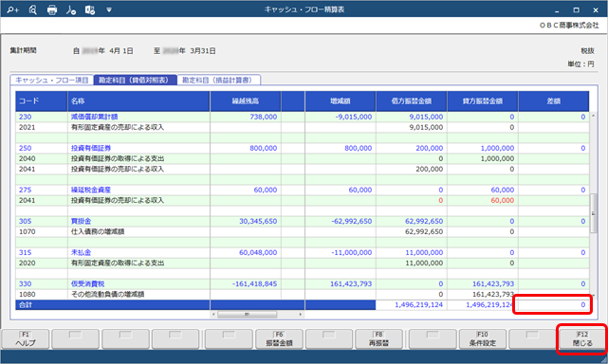Click the table's scroll-up arrow
Screen dimensions: 608x364
pos(593,116)
